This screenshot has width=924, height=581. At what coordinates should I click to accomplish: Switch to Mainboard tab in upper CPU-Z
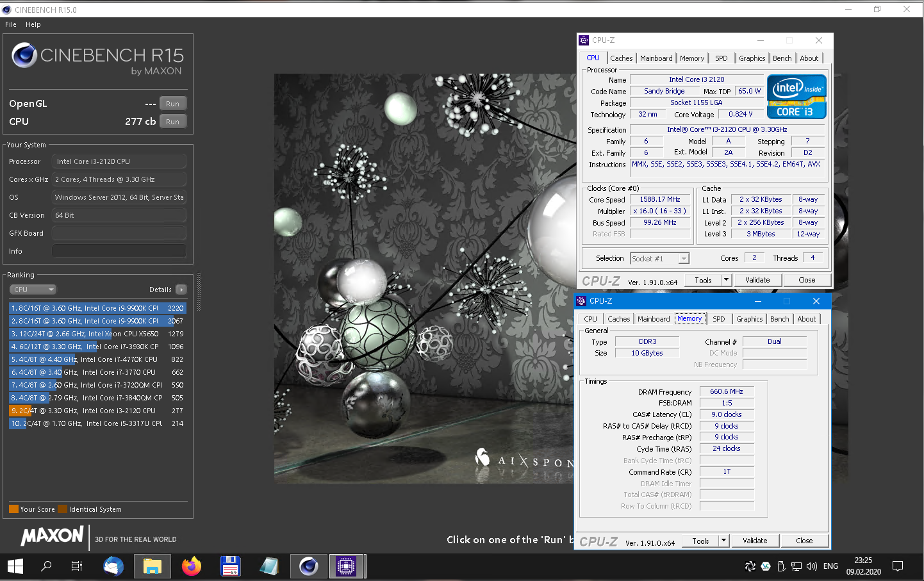click(656, 58)
